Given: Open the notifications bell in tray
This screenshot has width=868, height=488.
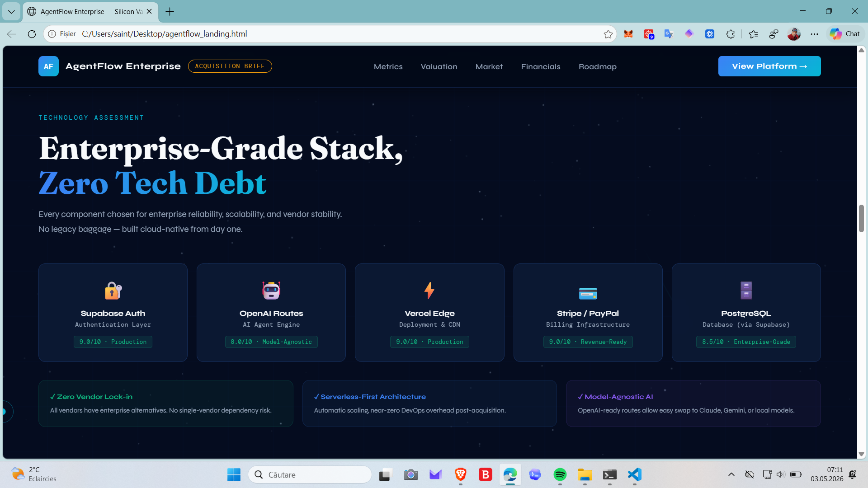Looking at the screenshot, I should pos(853,474).
